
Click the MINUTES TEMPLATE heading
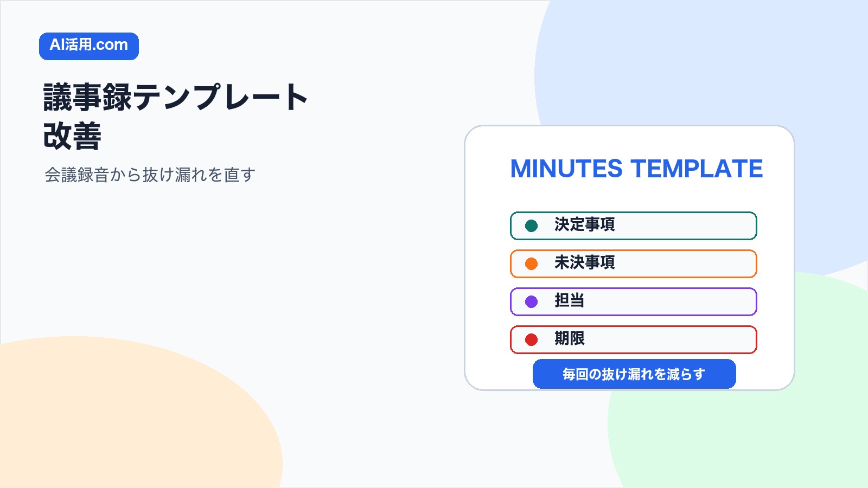(636, 169)
